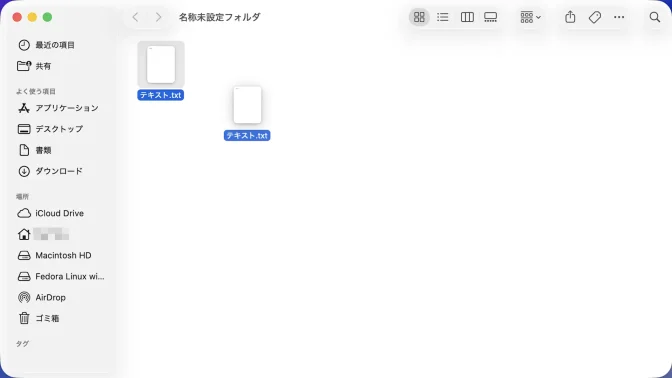Click the テキスト.txt label under the unhighlighted icon

click(x=247, y=135)
